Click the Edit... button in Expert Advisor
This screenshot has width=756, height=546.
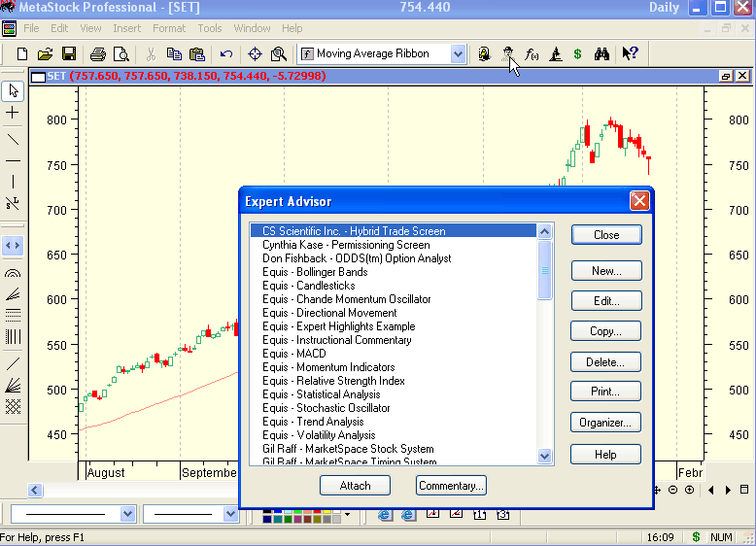606,301
